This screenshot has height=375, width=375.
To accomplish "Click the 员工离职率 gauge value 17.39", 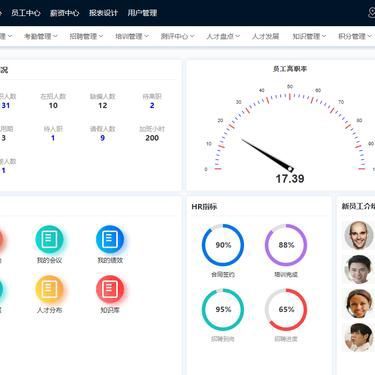I will click(290, 179).
